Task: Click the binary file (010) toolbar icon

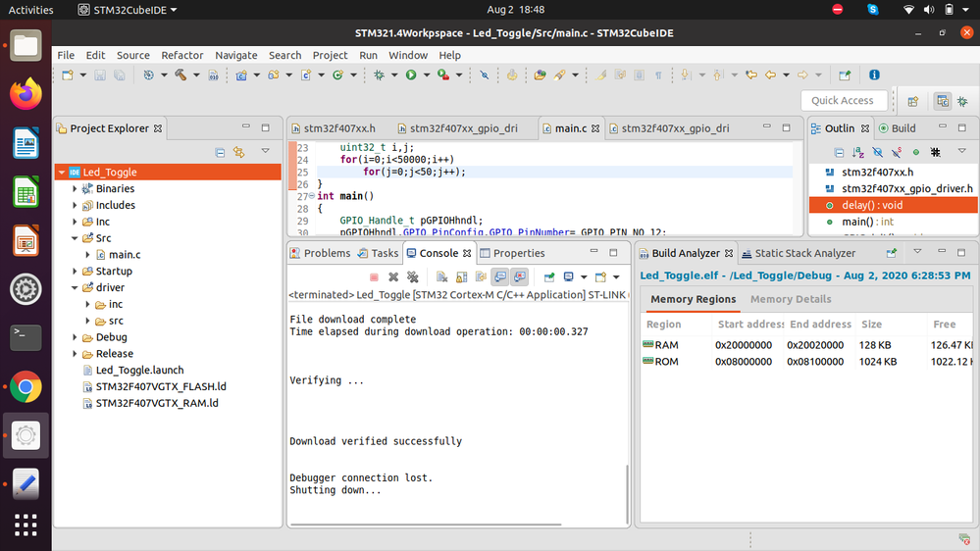Action: click(213, 75)
